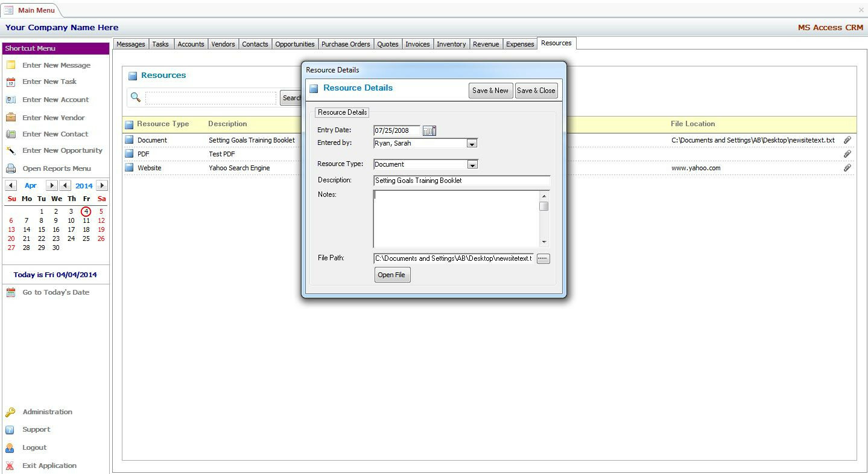
Task: Open the Document row record icon
Action: 129,139
